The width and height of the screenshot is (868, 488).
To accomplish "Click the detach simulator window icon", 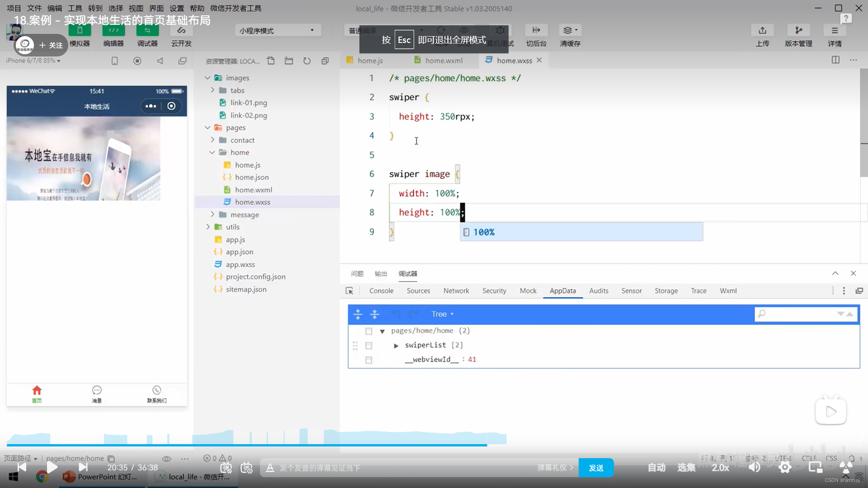I will click(183, 61).
